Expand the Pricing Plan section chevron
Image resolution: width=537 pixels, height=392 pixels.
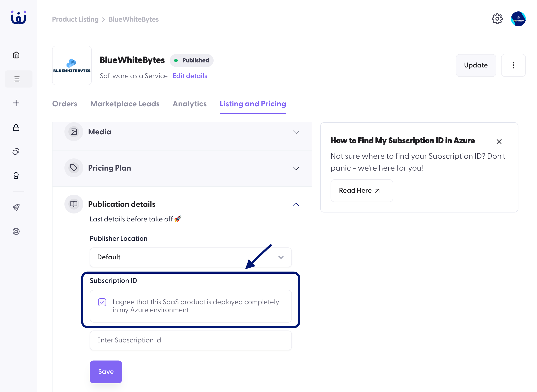point(296,168)
